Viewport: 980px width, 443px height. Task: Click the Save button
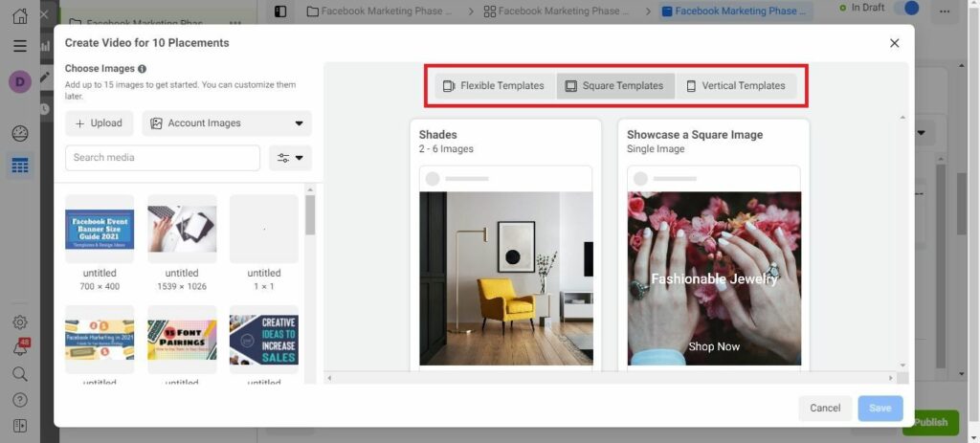(880, 408)
